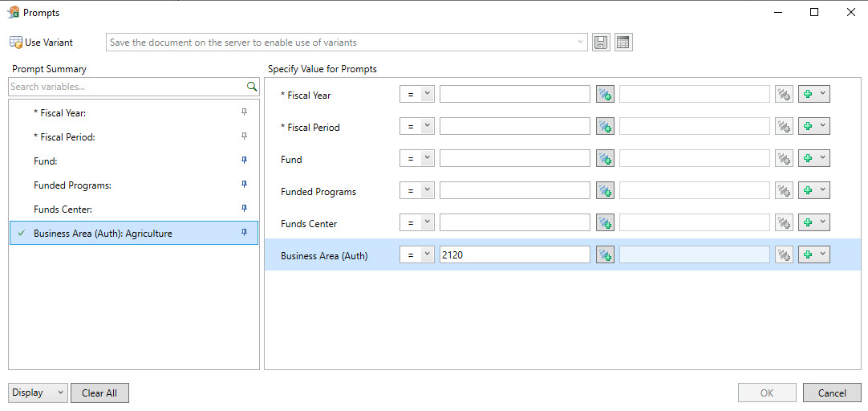This screenshot has width=868, height=411.
Task: Toggle the pin next to Fund in the summary
Action: coord(244,161)
